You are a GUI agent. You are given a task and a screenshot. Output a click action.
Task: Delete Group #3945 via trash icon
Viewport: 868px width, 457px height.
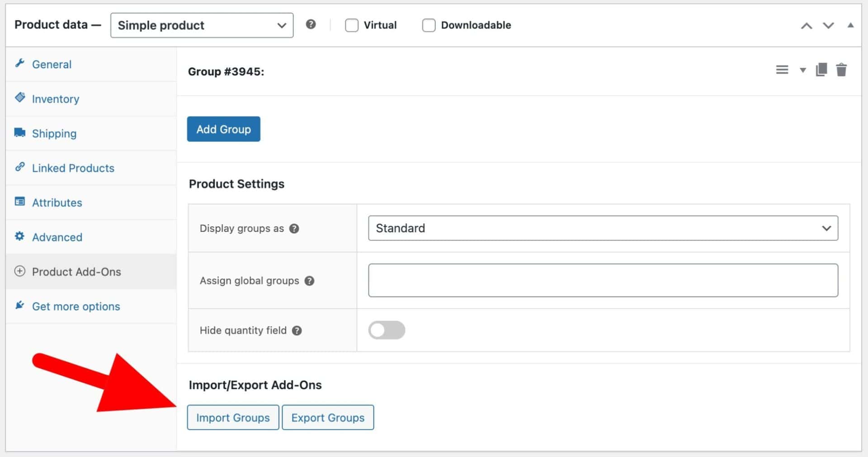click(841, 70)
